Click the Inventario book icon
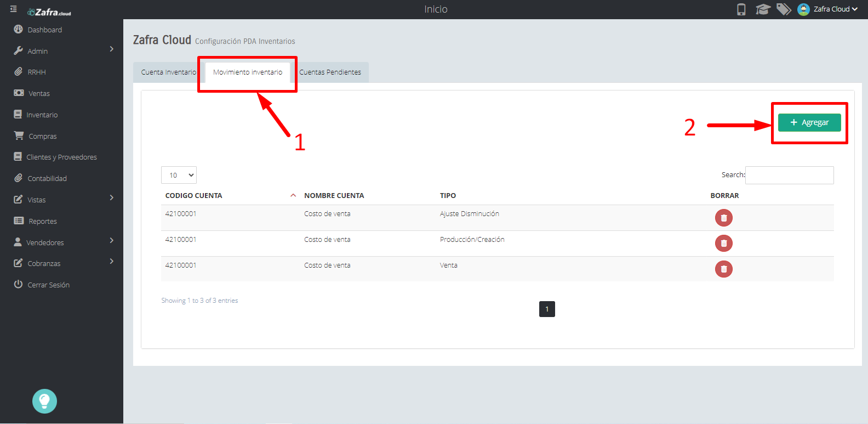868x424 pixels. point(18,114)
